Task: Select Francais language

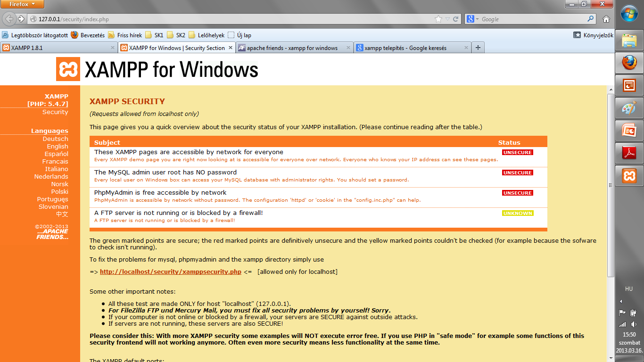Action: pos(55,162)
